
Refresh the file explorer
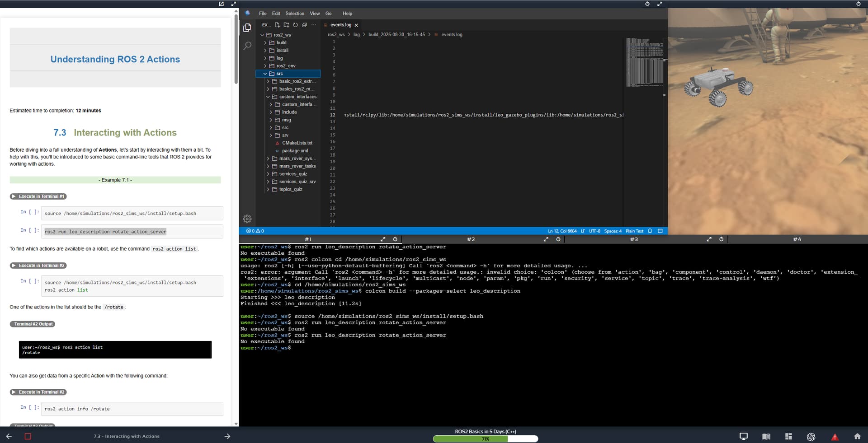295,25
